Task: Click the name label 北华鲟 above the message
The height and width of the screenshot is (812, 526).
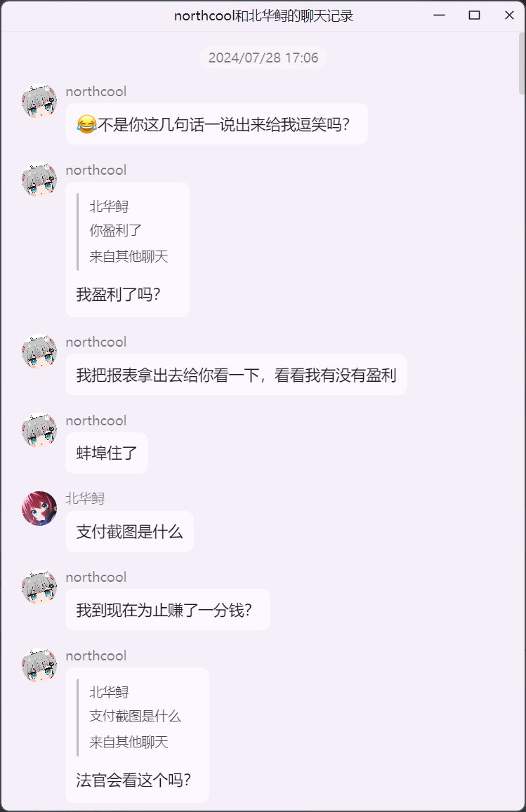Action: 86,499
